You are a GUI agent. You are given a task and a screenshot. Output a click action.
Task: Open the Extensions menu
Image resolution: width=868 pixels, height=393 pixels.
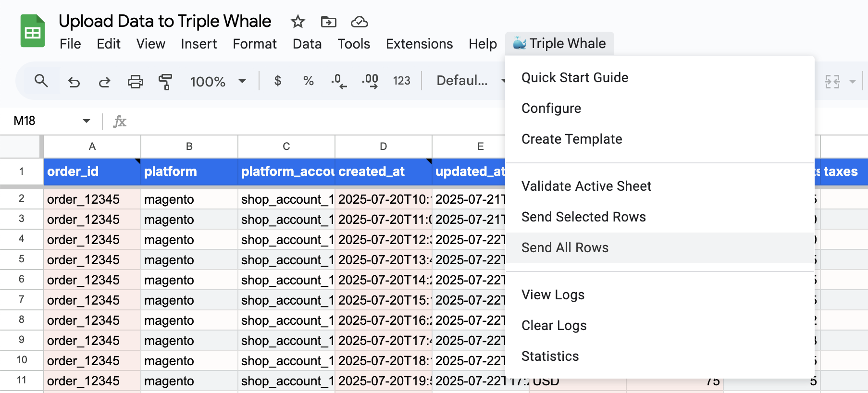point(420,44)
